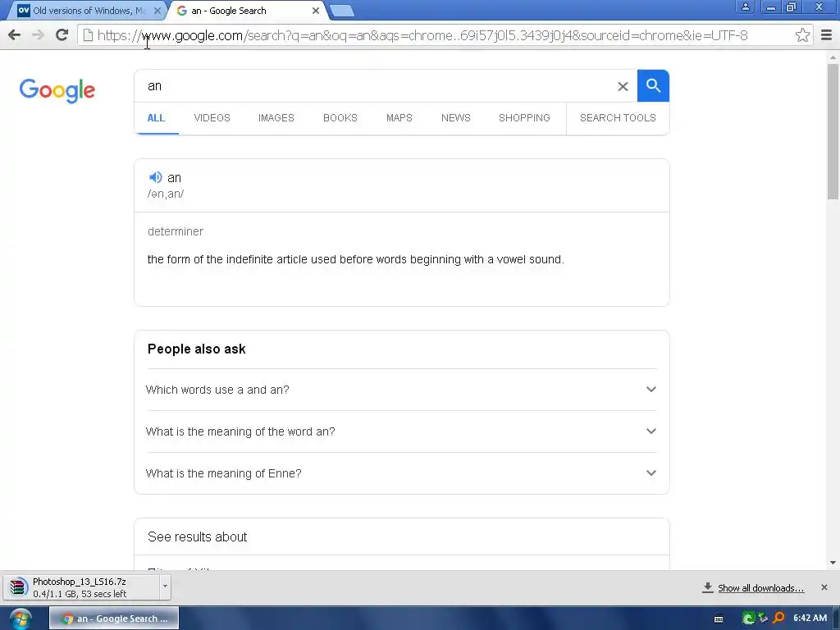Go back to the previous page
Screen dimensions: 840x630
tap(15, 35)
